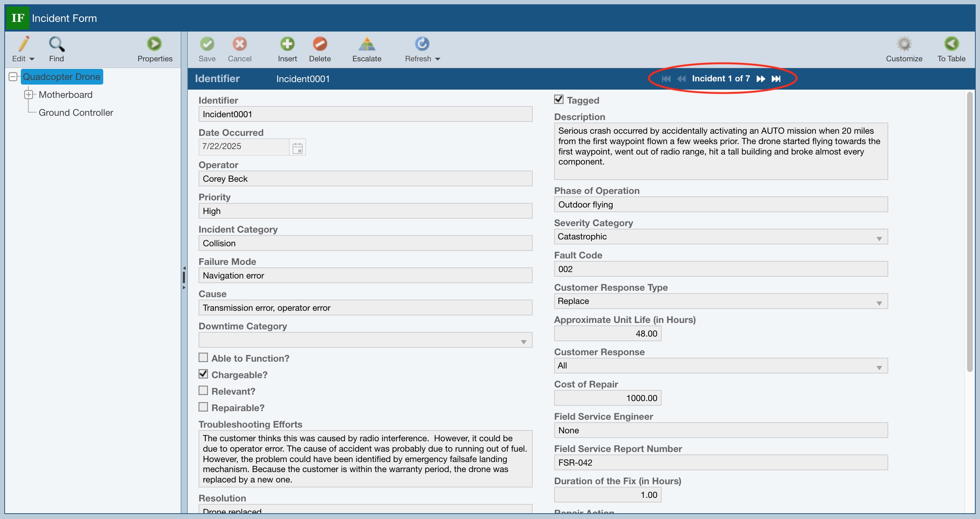Click the Operator input field
The width and height of the screenshot is (980, 519).
click(365, 178)
